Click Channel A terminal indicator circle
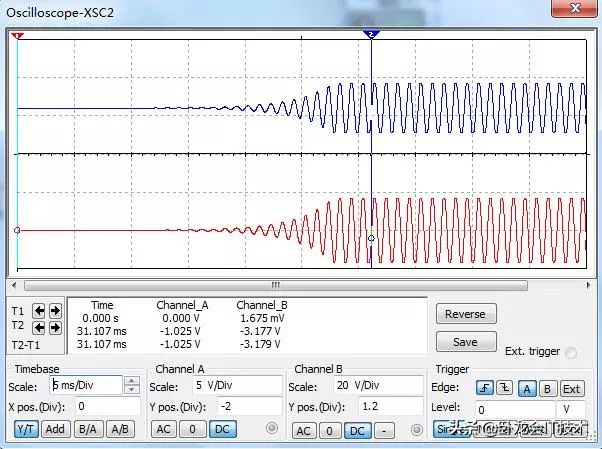The width and height of the screenshot is (602, 449). 272,427
